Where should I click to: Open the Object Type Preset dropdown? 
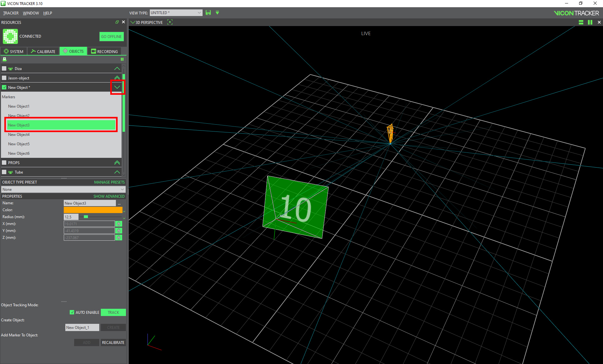[63, 190]
